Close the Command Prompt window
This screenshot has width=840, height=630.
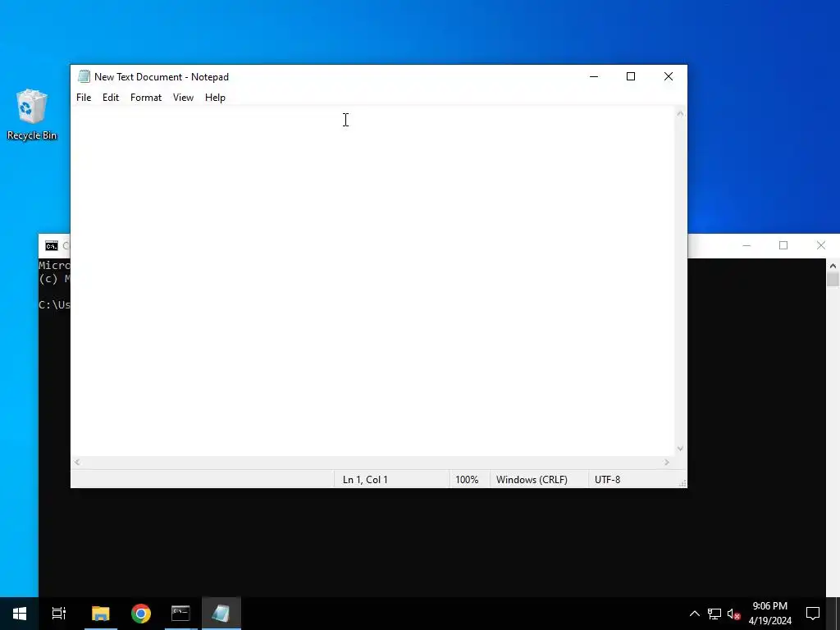[820, 245]
